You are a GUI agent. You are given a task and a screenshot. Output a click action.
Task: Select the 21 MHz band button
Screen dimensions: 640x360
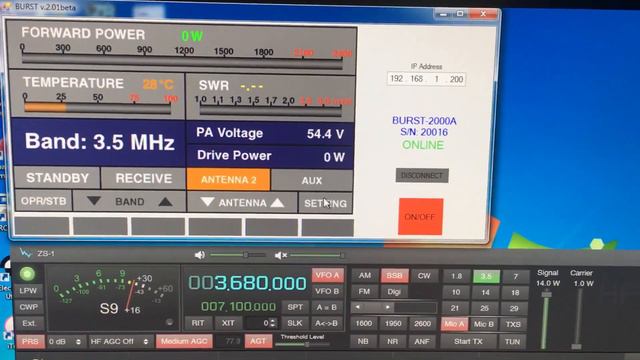pos(455,308)
